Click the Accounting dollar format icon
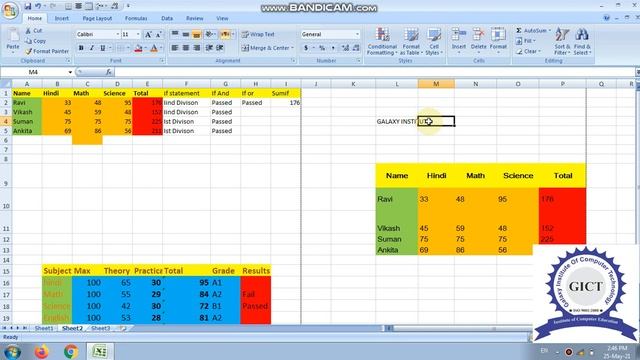This screenshot has height=360, width=640. pos(306,48)
